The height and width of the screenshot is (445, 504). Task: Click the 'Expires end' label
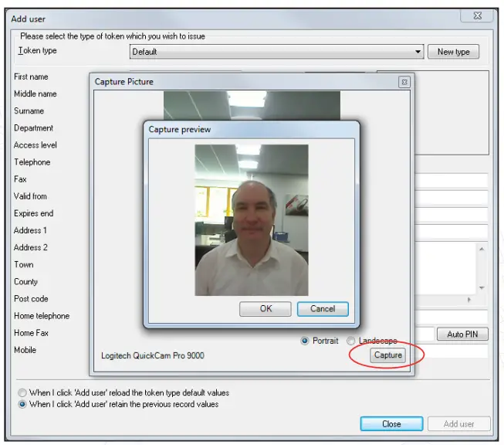[33, 213]
